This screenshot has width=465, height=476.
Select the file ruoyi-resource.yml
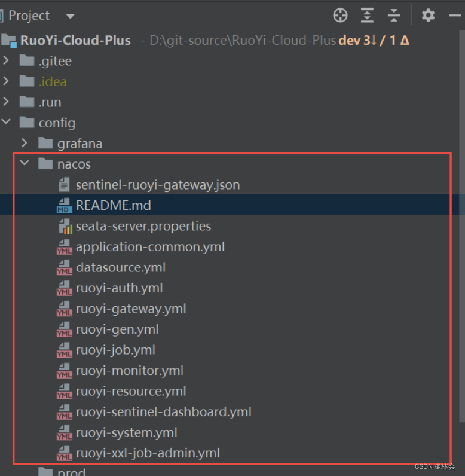[x=131, y=391]
